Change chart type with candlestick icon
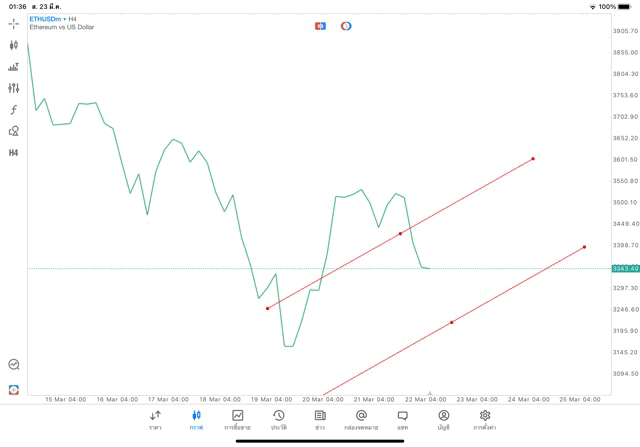 pos(14,45)
